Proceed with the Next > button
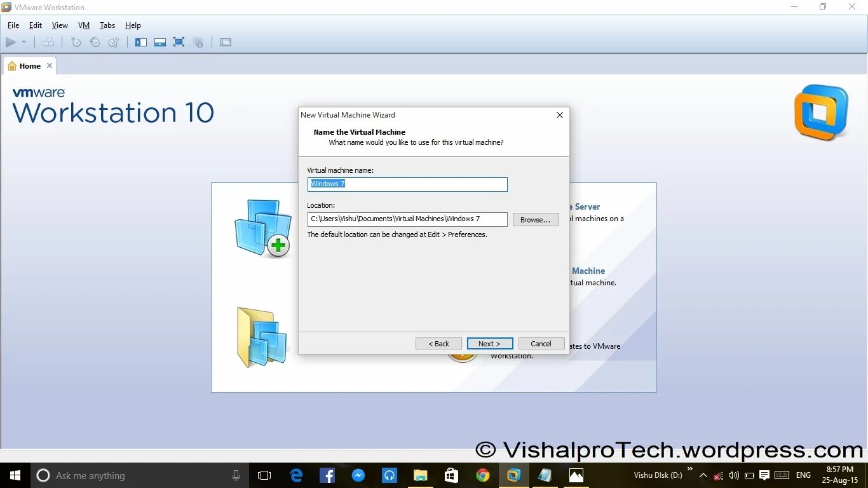868x488 pixels. (490, 344)
